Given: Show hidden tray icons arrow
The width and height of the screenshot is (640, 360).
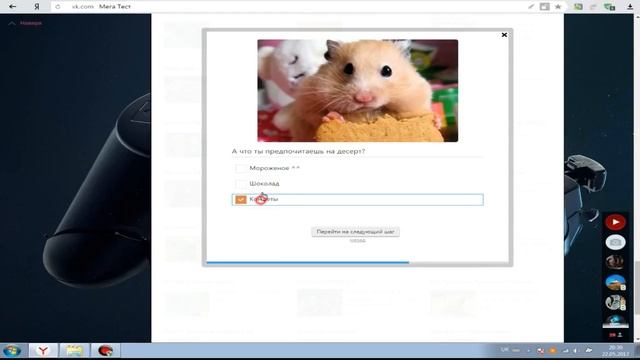Looking at the screenshot, I should [x=529, y=351].
